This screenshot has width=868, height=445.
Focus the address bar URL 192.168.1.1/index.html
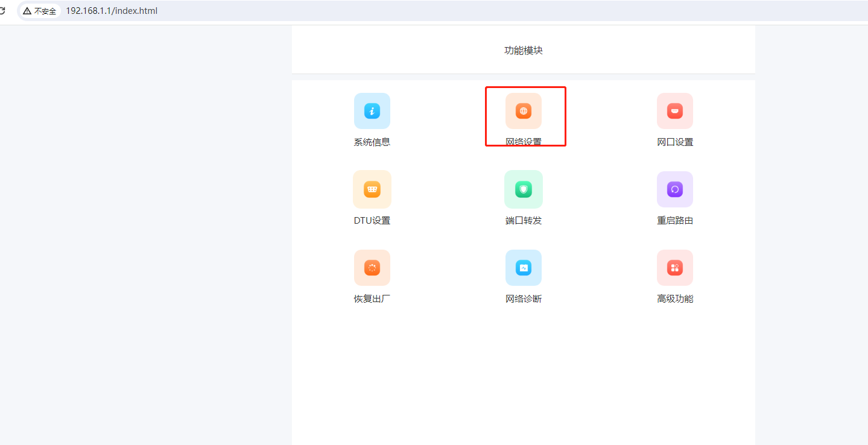[112, 11]
